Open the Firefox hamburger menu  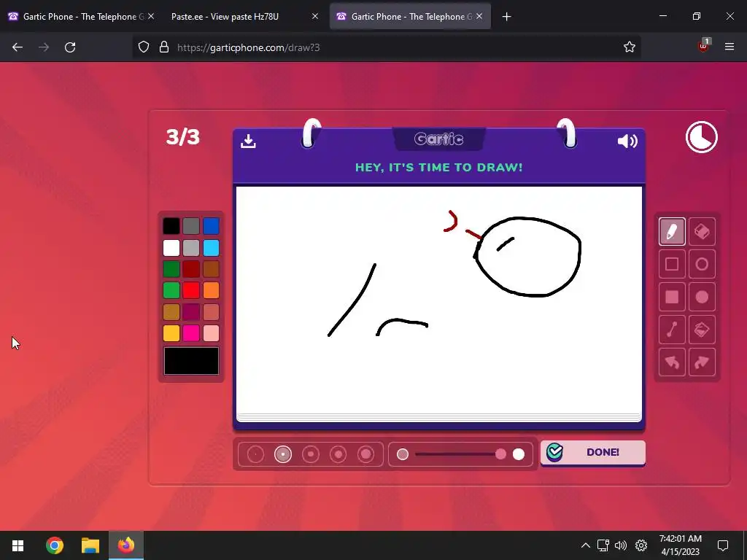[x=729, y=47]
